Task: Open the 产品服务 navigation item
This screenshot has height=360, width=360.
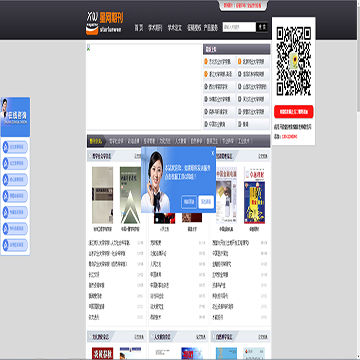Action: point(211,28)
